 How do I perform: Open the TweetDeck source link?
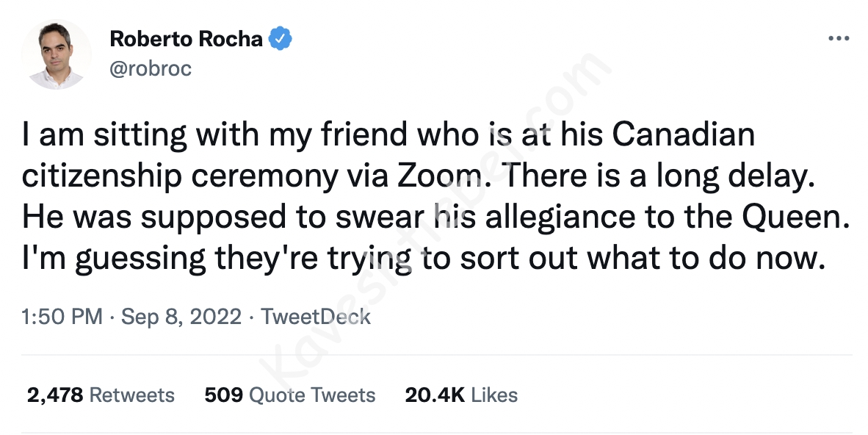316,317
